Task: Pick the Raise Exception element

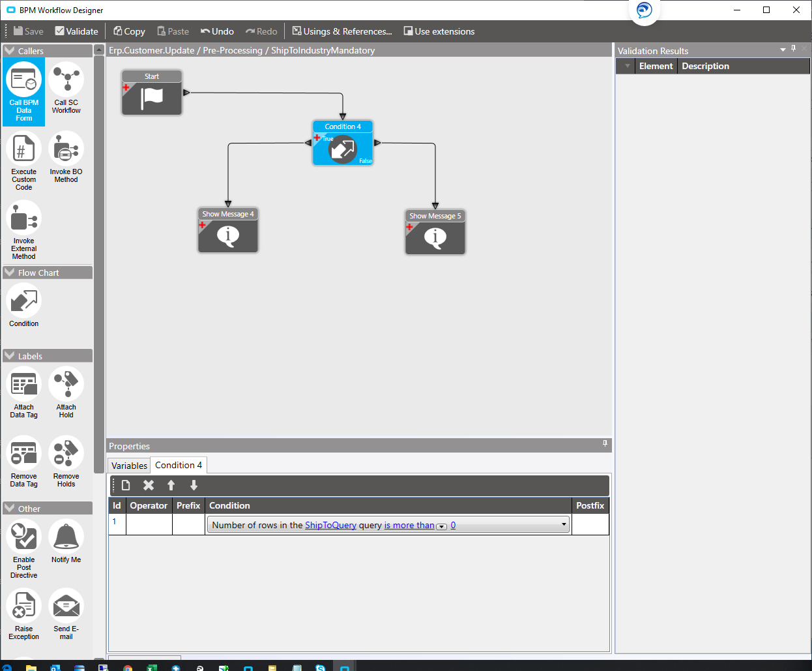Action: point(24,614)
